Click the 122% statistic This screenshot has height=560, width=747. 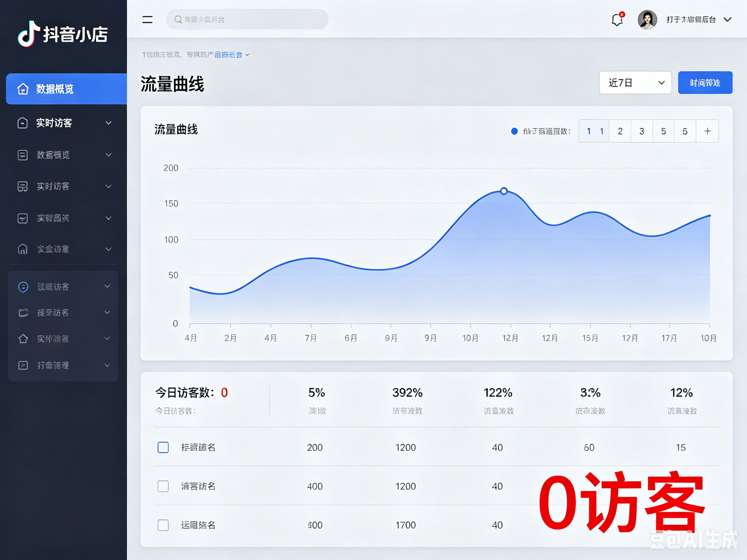click(x=498, y=393)
